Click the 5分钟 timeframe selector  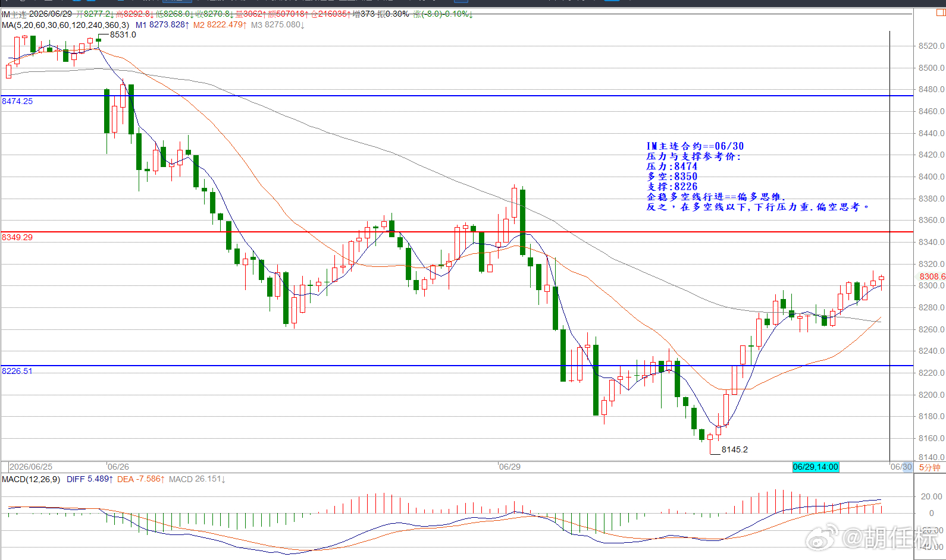929,467
